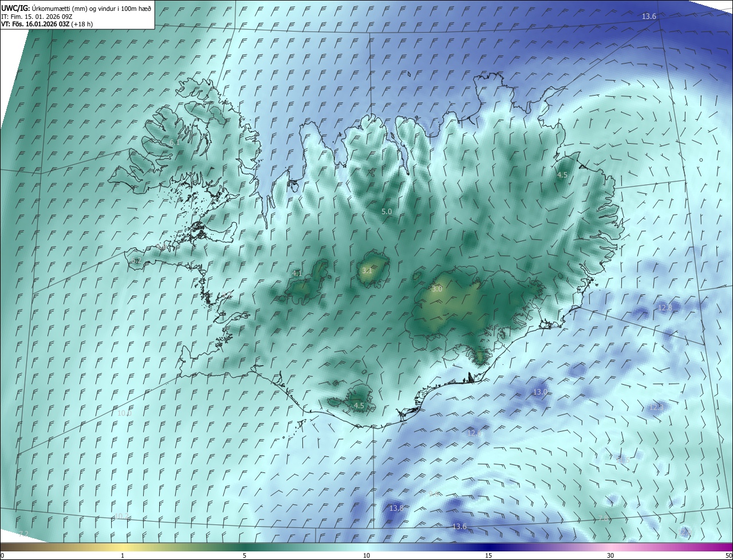Click the 7.2 value label on the map
The image size is (733, 560).
tap(23, 534)
